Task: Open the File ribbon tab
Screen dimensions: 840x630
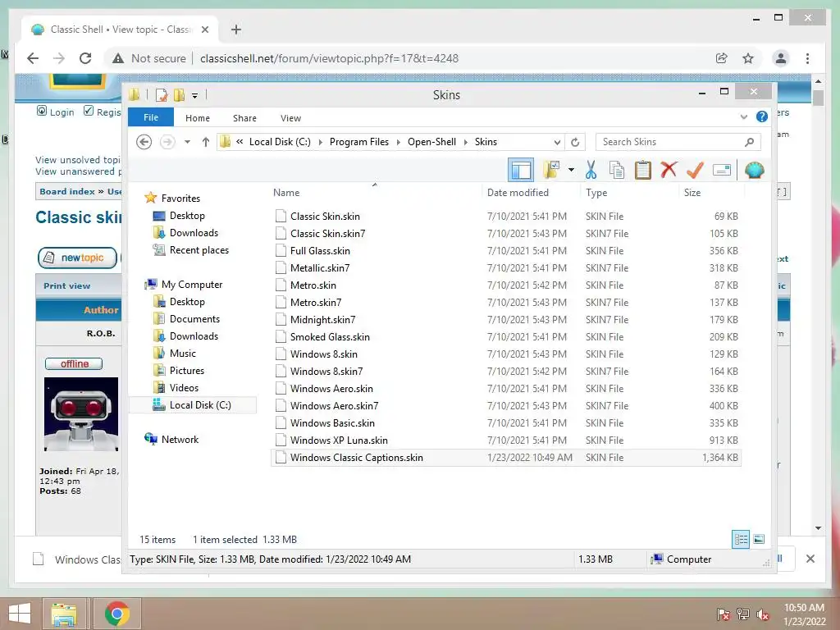Action: coord(151,117)
